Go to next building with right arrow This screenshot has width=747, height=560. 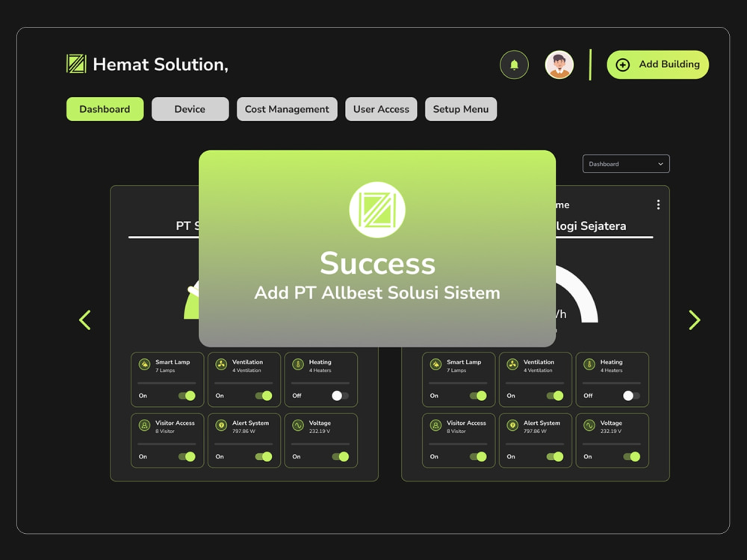pos(695,320)
